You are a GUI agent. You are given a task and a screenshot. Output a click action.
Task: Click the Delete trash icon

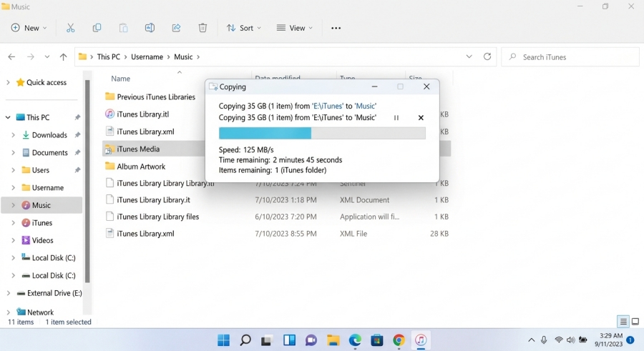point(203,28)
